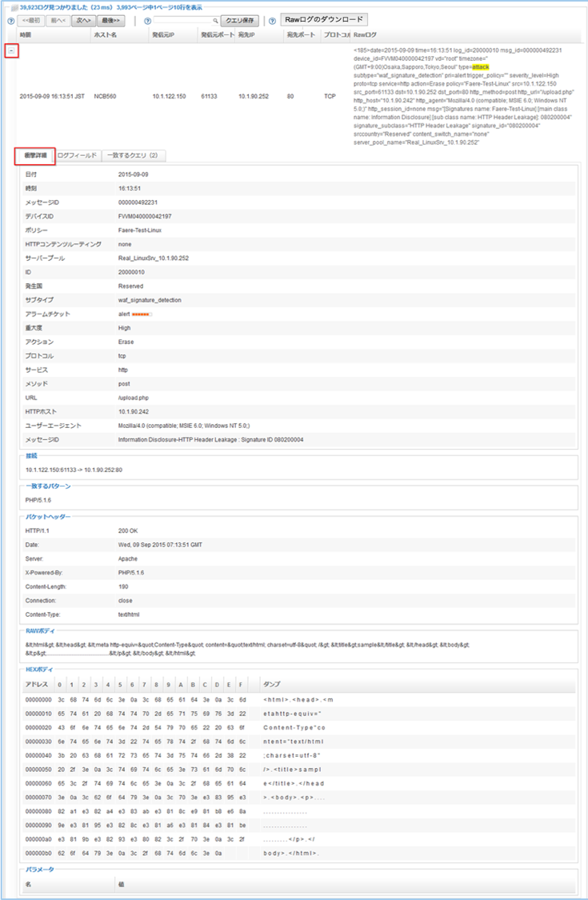The image size is (588, 900).
Task: Click the action value Erase
Action: [126, 342]
